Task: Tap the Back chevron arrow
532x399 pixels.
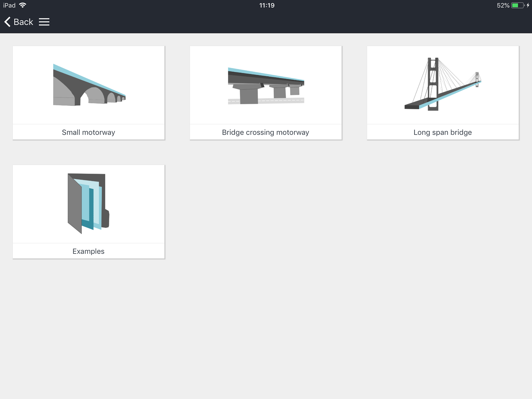Action: (x=7, y=22)
